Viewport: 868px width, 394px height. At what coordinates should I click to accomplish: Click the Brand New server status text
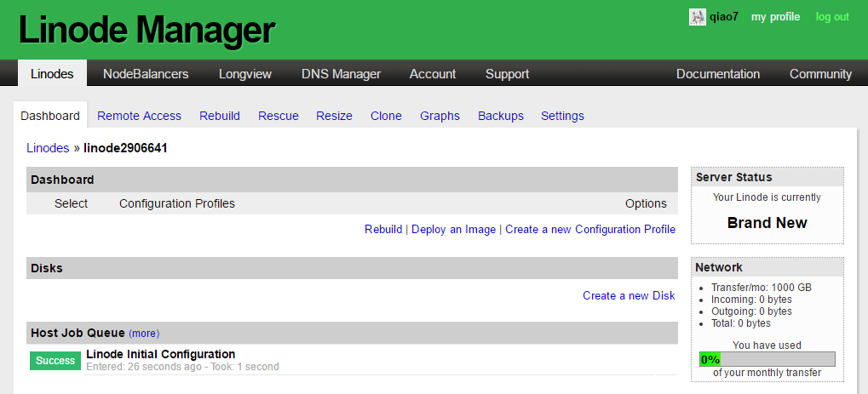[767, 223]
